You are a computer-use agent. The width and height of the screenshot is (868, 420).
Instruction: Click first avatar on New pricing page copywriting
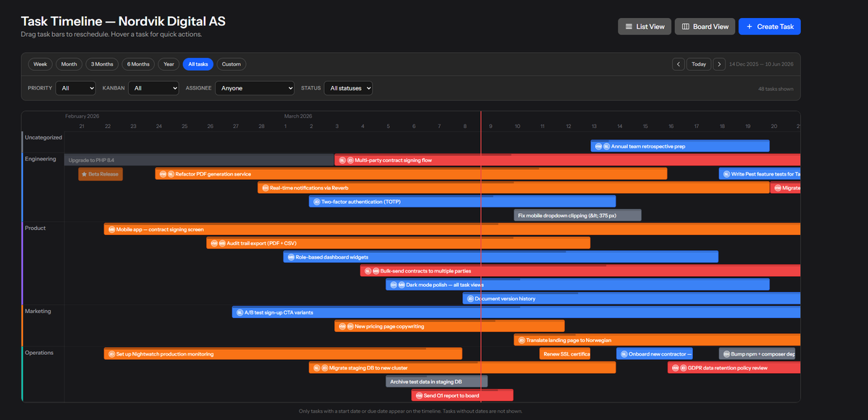[342, 326]
